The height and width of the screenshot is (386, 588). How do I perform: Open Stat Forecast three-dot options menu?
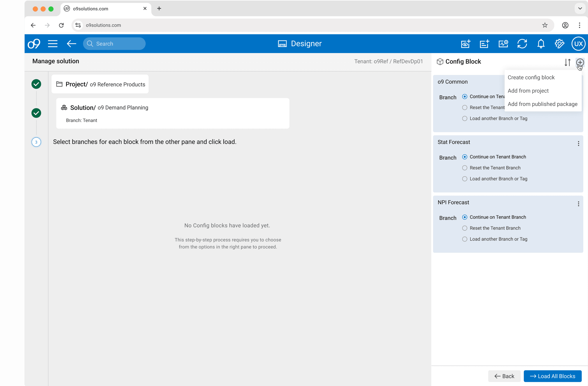pyautogui.click(x=578, y=143)
